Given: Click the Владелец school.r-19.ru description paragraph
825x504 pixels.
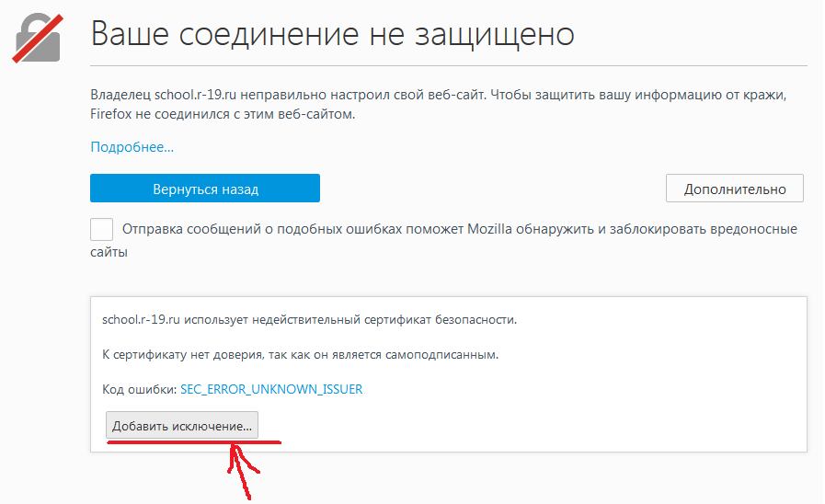Looking at the screenshot, I should tap(439, 104).
